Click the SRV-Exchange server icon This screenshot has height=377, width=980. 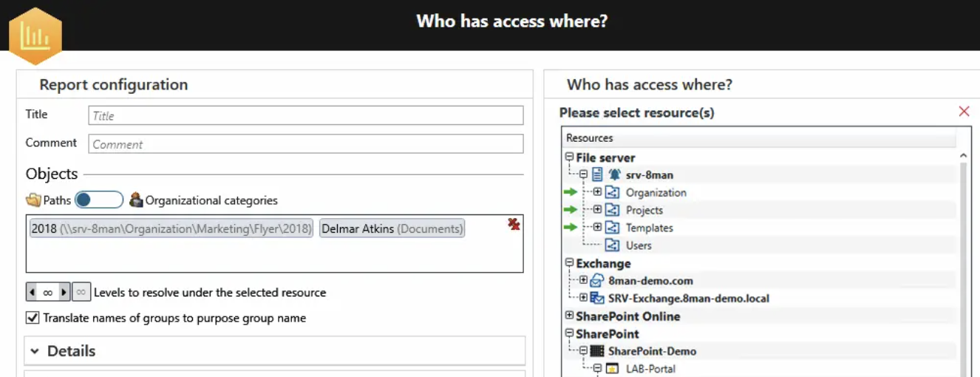597,299
